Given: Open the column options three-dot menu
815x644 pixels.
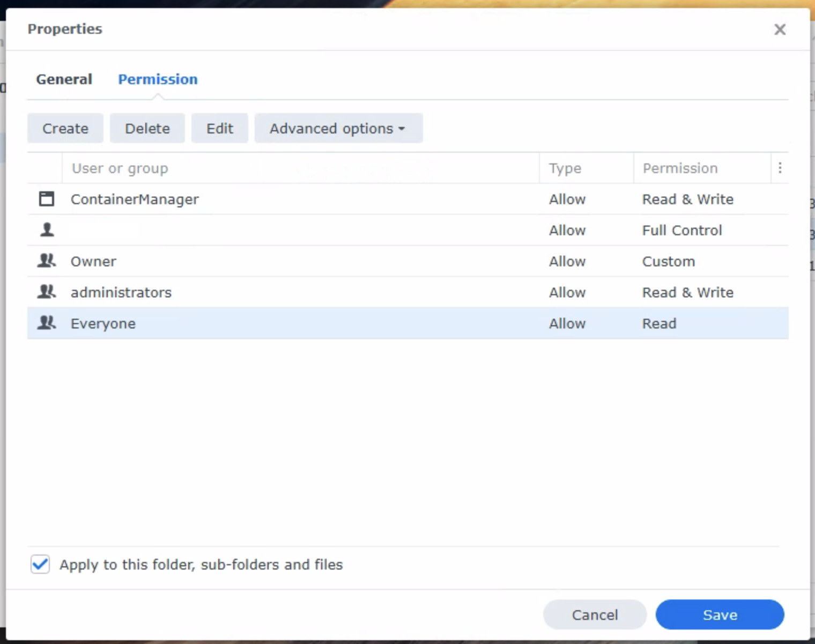Looking at the screenshot, I should [780, 168].
